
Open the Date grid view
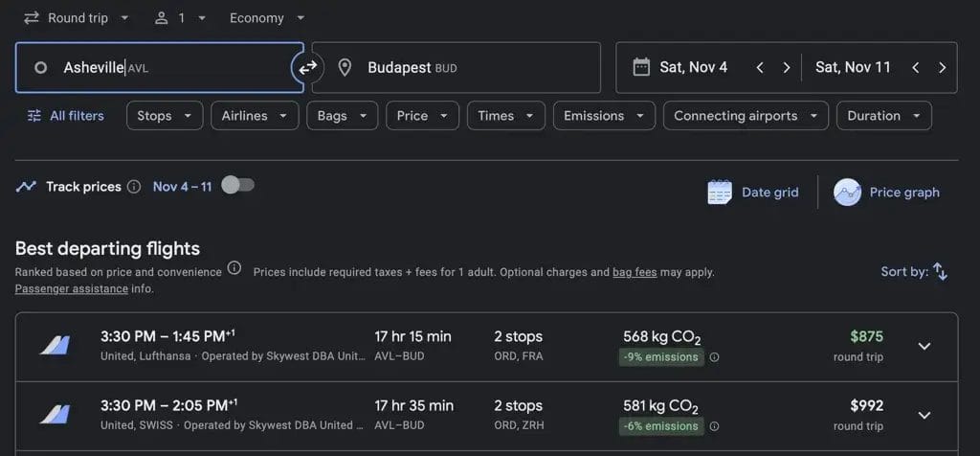[x=753, y=193]
